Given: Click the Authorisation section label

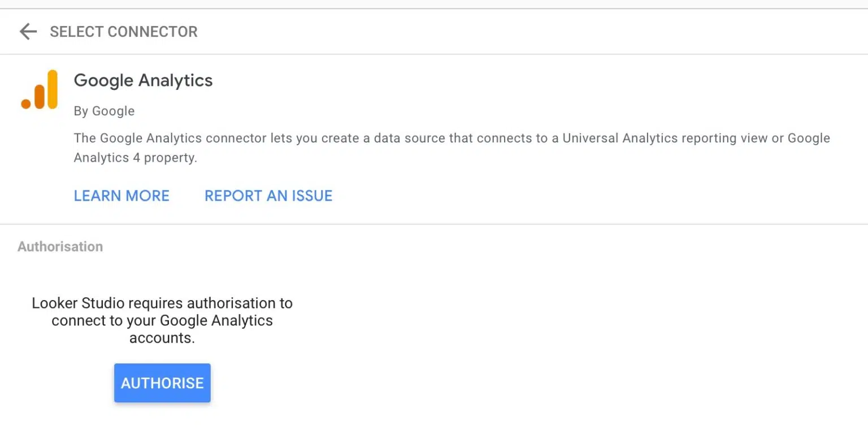Looking at the screenshot, I should click(60, 246).
